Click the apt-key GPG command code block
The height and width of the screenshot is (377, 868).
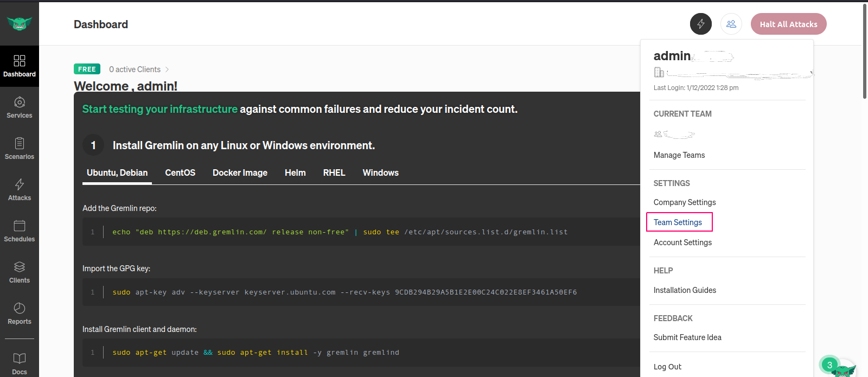[361, 292]
